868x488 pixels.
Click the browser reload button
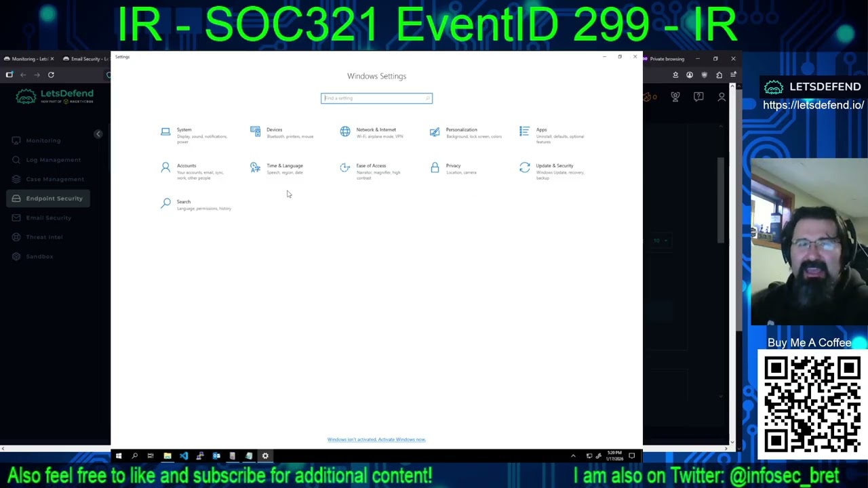pyautogui.click(x=51, y=75)
